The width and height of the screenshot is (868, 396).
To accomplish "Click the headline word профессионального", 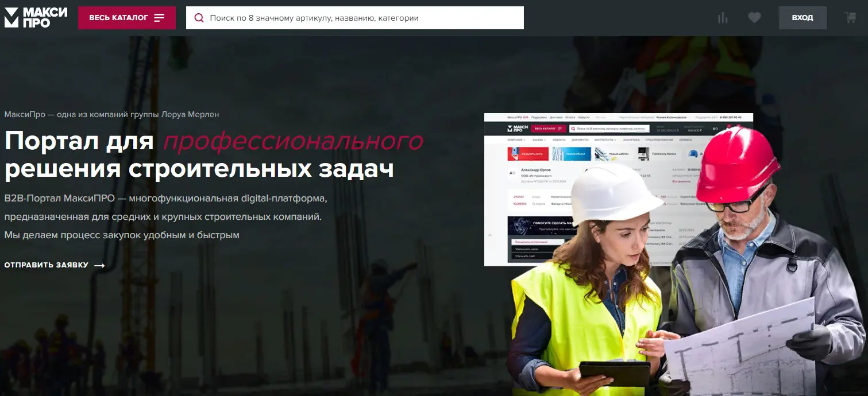I will tap(293, 141).
